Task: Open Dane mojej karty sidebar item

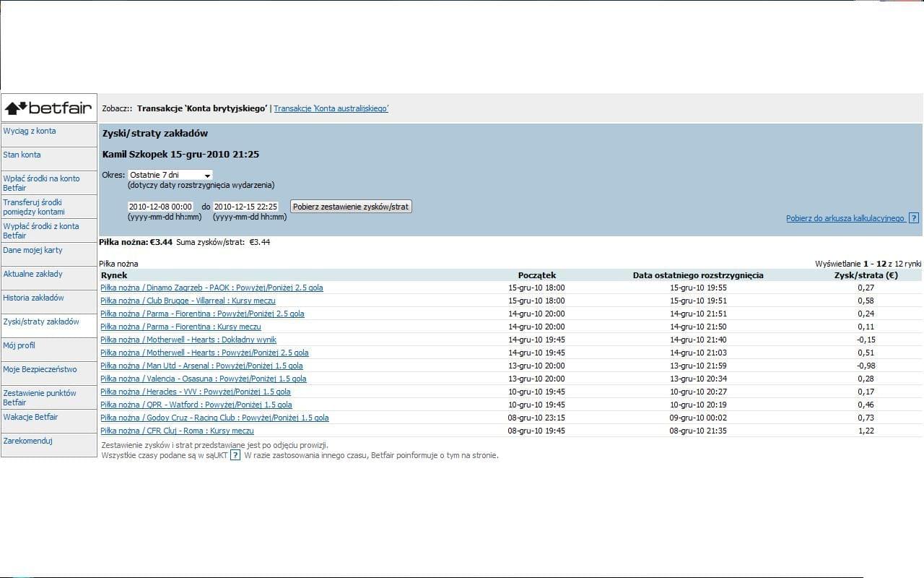Action: (32, 250)
